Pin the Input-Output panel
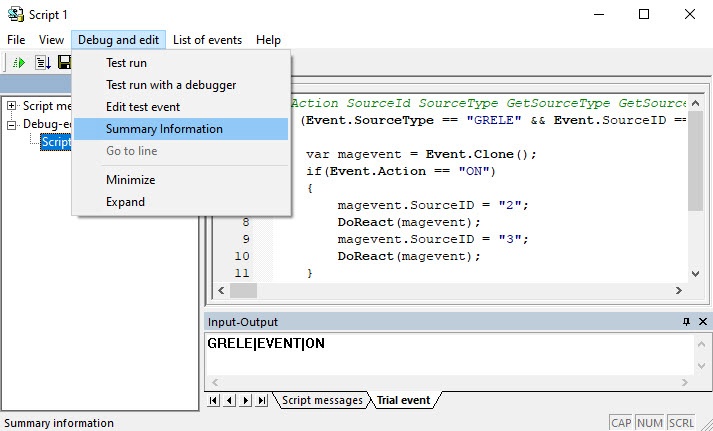Screen dimensions: 713x431 [686, 322]
